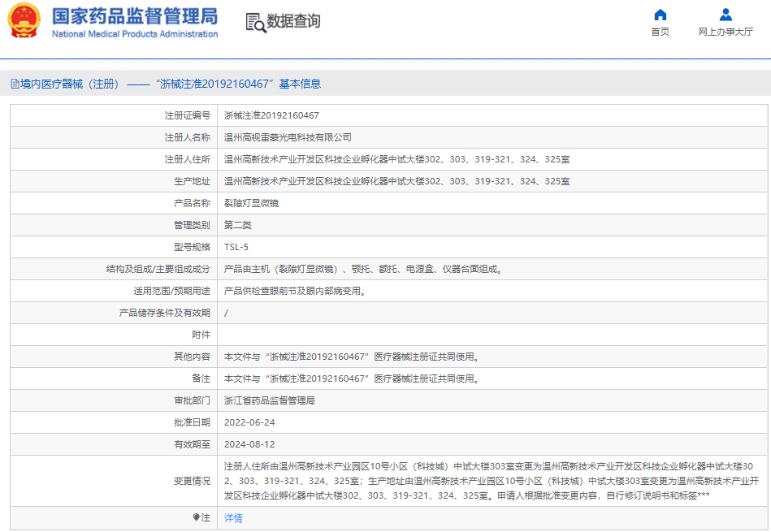Click the national emblem logo
Image resolution: width=771 pixels, height=532 pixels.
click(x=24, y=22)
